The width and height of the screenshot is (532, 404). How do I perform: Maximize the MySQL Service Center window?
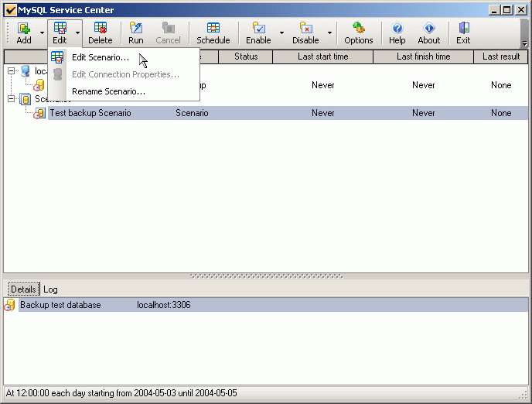click(x=507, y=10)
